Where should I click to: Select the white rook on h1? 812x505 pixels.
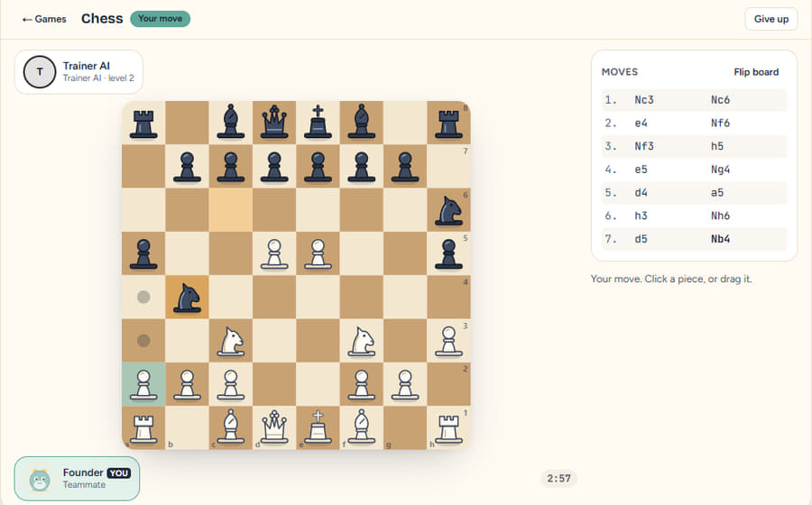[x=448, y=428]
